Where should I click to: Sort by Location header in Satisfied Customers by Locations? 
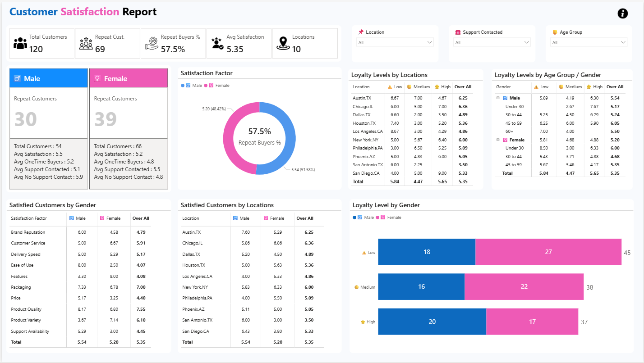[x=190, y=218]
